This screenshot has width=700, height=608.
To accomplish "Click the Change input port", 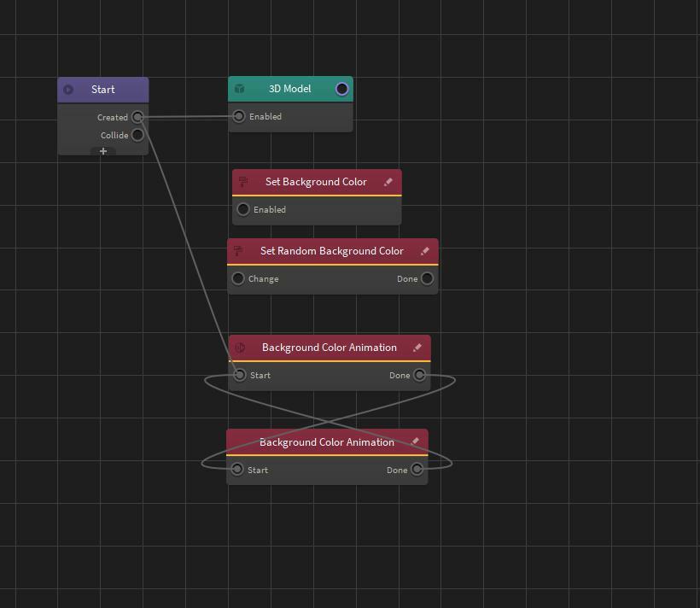I will point(238,278).
